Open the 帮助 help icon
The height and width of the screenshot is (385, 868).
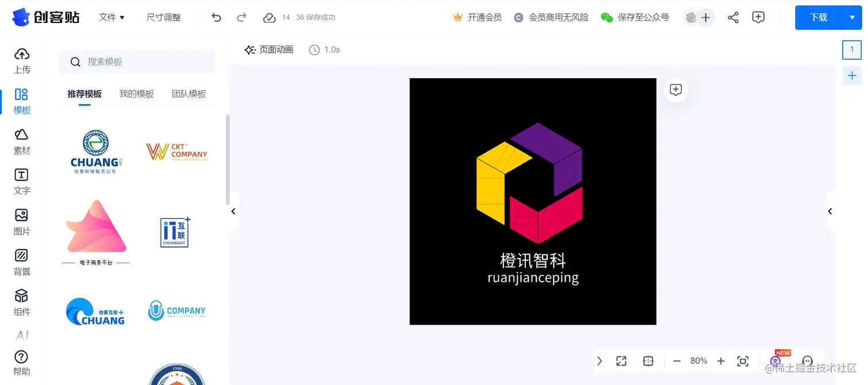tap(22, 363)
